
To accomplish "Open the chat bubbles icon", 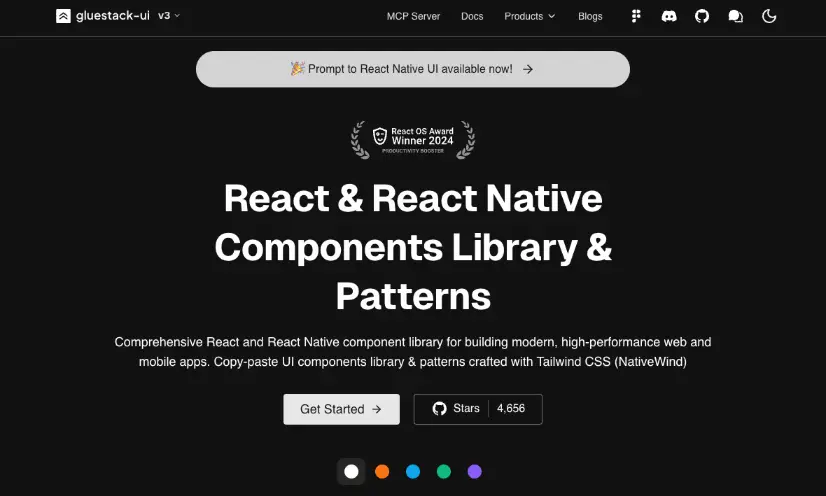I will pos(735,16).
